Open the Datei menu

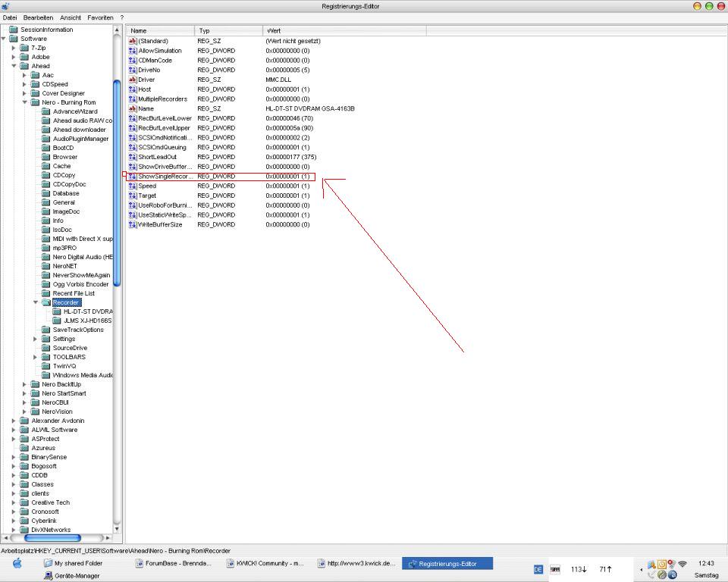[10, 17]
